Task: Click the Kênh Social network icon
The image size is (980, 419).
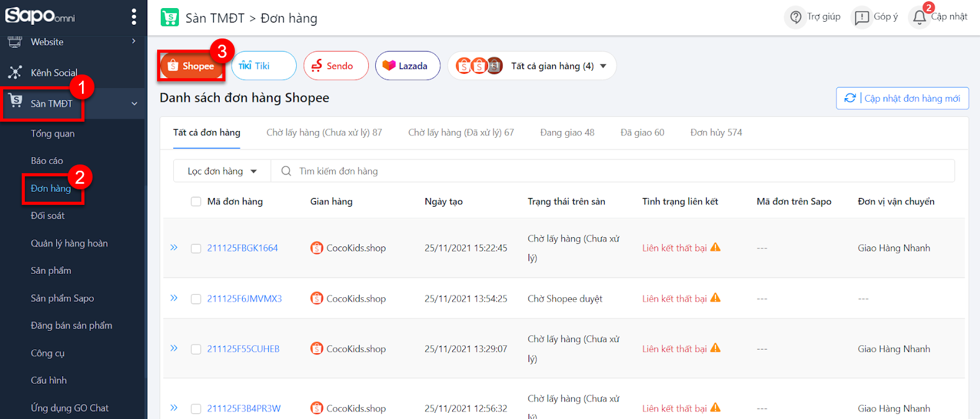Action: point(15,73)
